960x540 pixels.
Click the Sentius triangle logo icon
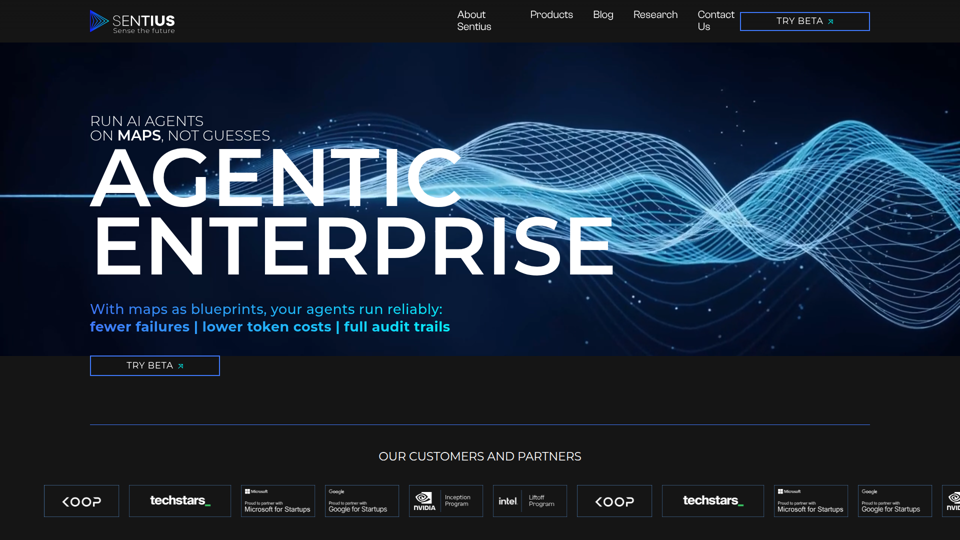[x=98, y=21]
